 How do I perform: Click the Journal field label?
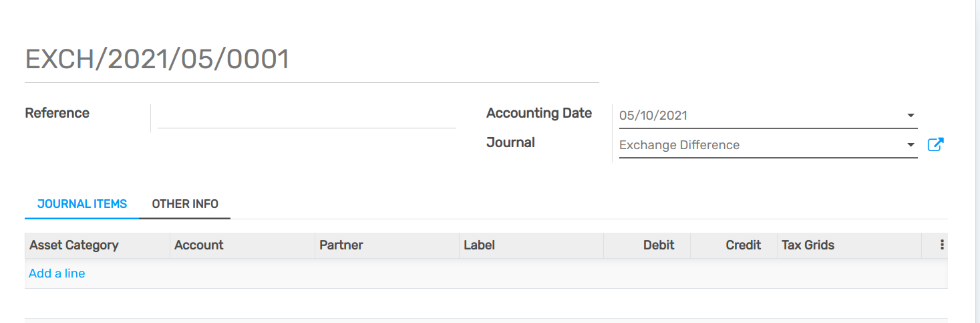[510, 142]
